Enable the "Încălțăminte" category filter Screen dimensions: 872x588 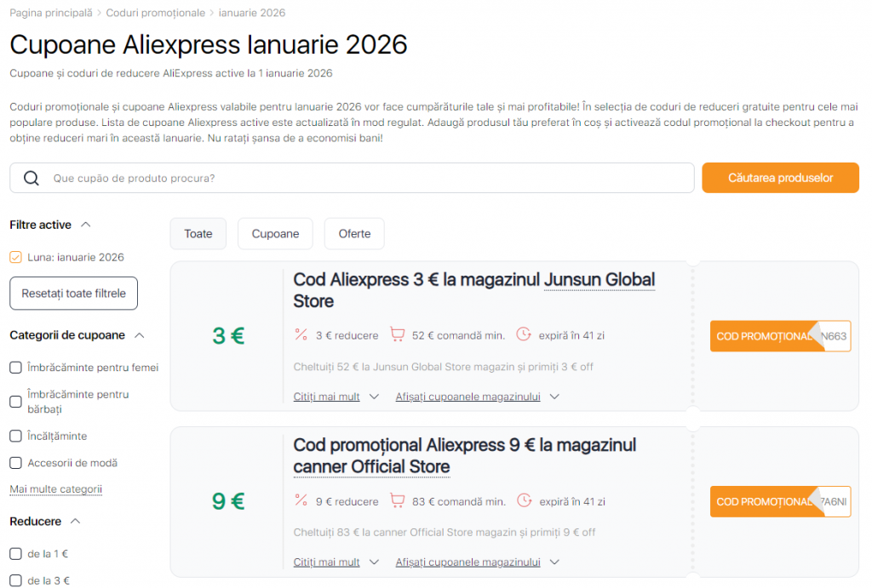click(x=15, y=436)
